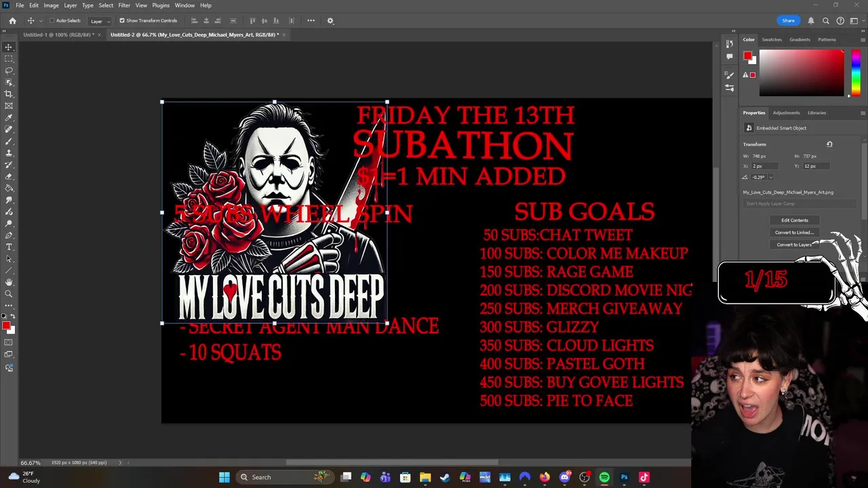
Task: Open the Properties panel flyout menu
Action: [x=863, y=113]
